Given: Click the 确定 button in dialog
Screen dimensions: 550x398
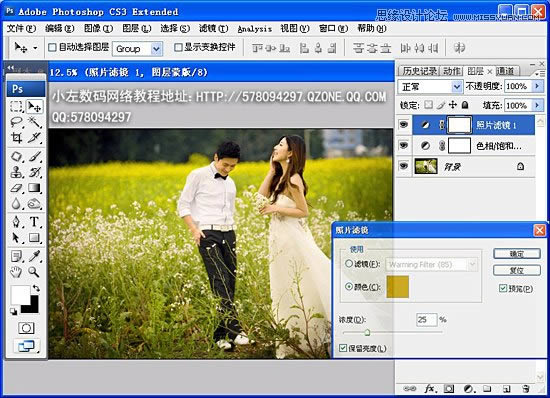Looking at the screenshot, I should pyautogui.click(x=516, y=254).
